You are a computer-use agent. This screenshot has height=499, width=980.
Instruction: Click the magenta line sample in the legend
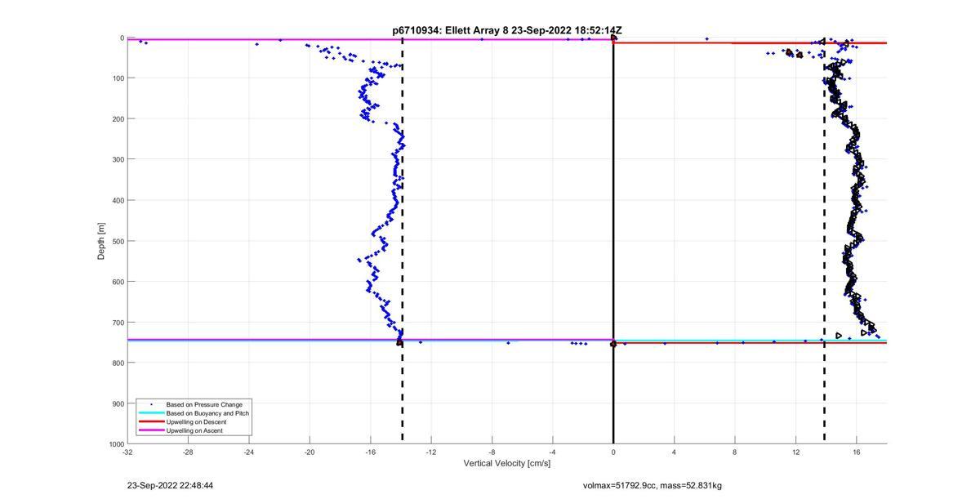151,430
